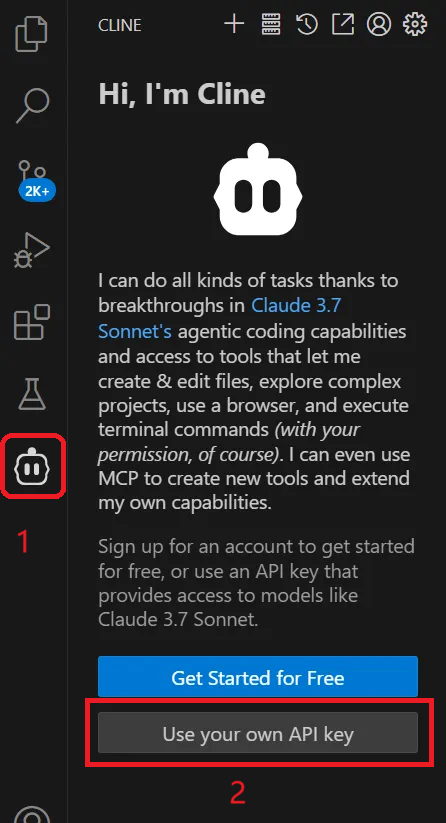Viewport: 446px width, 823px height.
Task: Choose Use your own API key
Action: pos(258,733)
